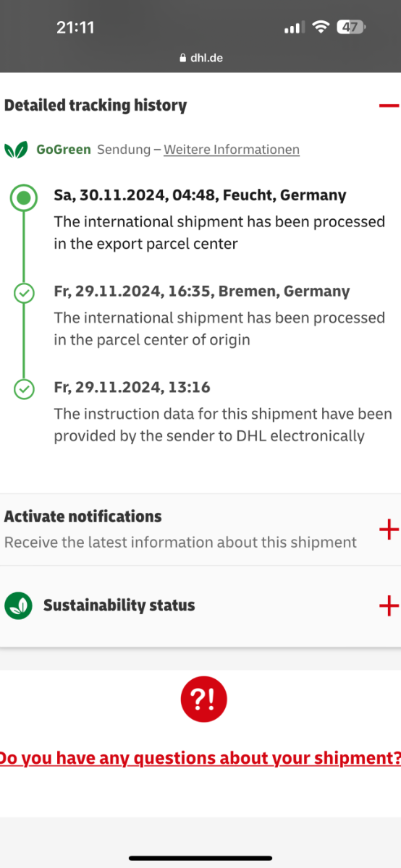Tap the battery indicator in status bar
401x868 pixels.
pos(352,27)
